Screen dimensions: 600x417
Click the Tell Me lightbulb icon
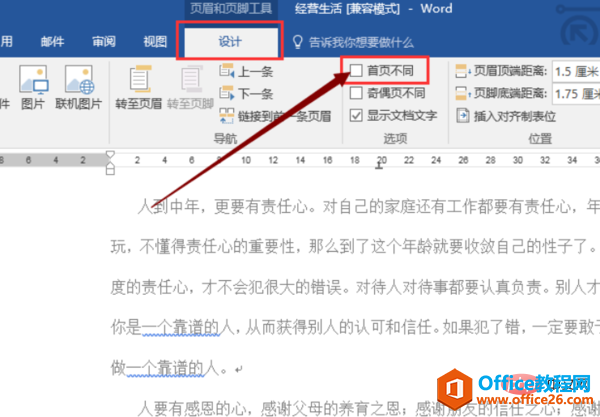pos(298,42)
